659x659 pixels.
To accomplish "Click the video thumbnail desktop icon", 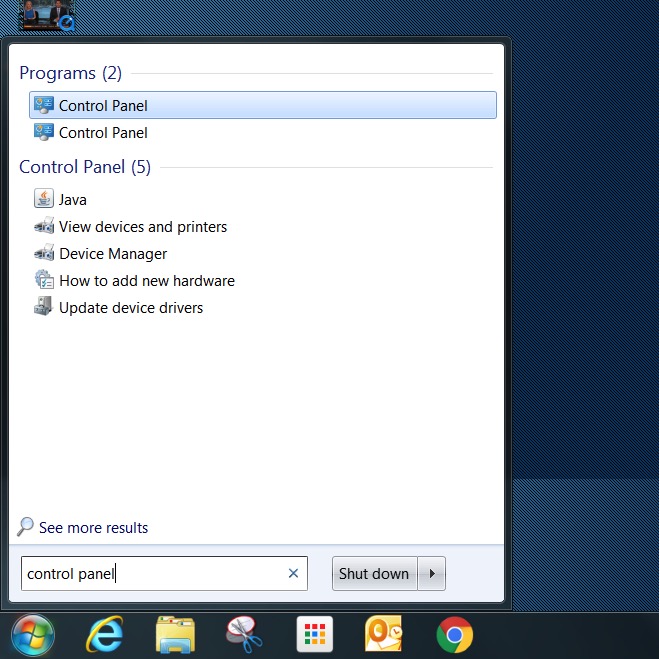I will [x=46, y=15].
